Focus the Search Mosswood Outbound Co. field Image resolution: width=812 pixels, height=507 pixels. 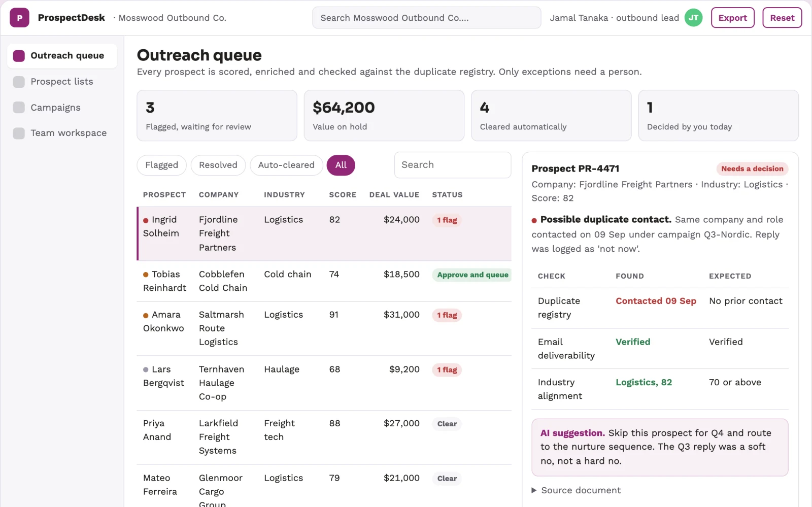426,18
